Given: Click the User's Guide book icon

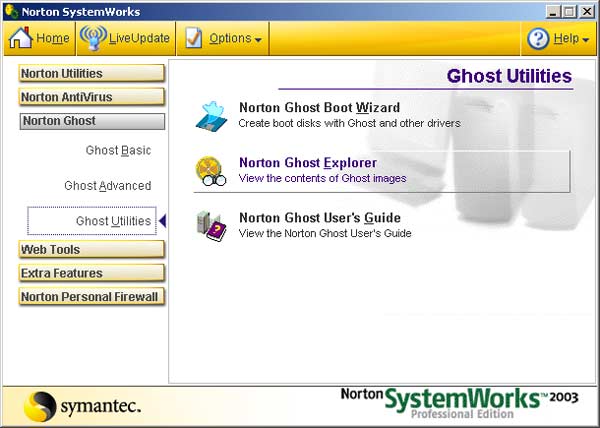Looking at the screenshot, I should pos(211,226).
